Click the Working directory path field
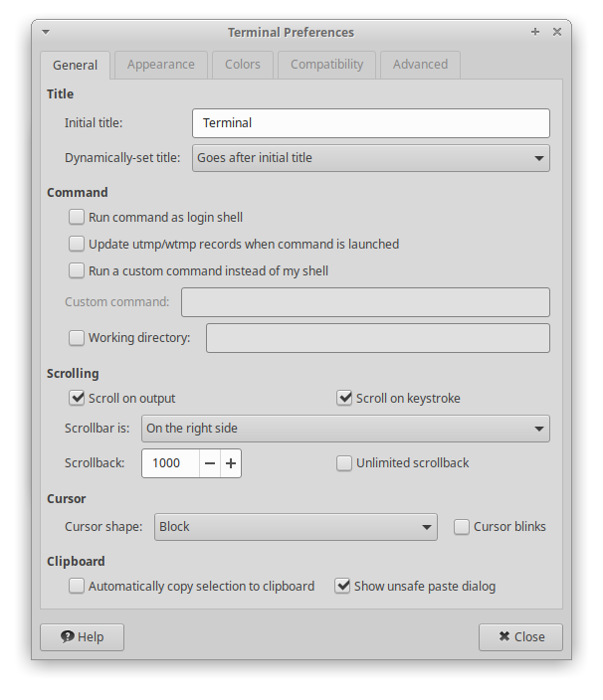 378,338
